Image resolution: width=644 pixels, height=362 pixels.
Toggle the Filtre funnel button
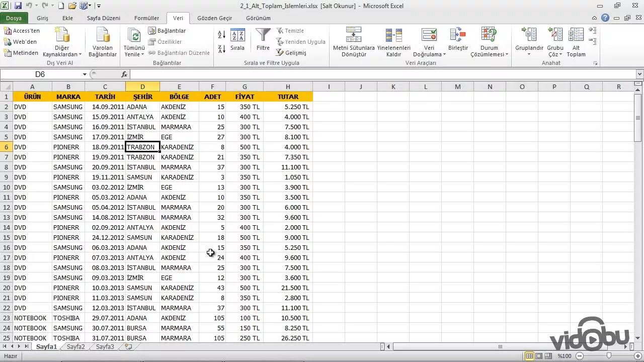tap(263, 40)
